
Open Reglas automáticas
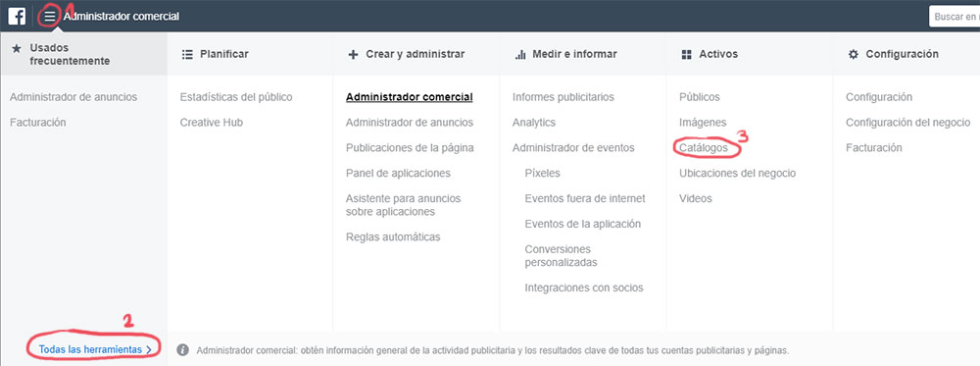pyautogui.click(x=393, y=237)
